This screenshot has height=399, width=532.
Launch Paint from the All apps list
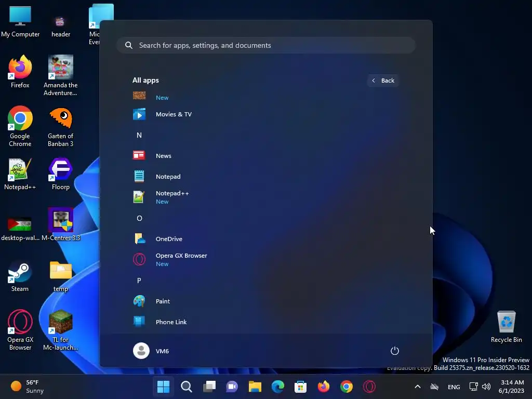pos(265,301)
